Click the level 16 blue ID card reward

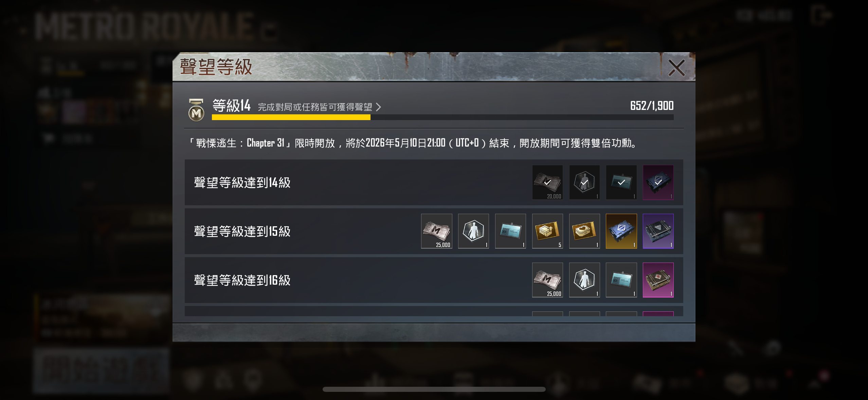coord(621,280)
